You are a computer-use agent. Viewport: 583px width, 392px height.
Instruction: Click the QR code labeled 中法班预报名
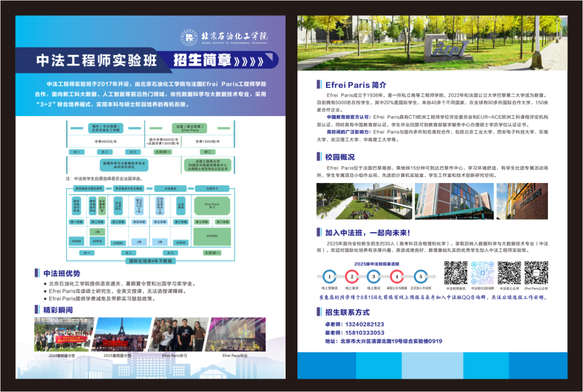(456, 273)
